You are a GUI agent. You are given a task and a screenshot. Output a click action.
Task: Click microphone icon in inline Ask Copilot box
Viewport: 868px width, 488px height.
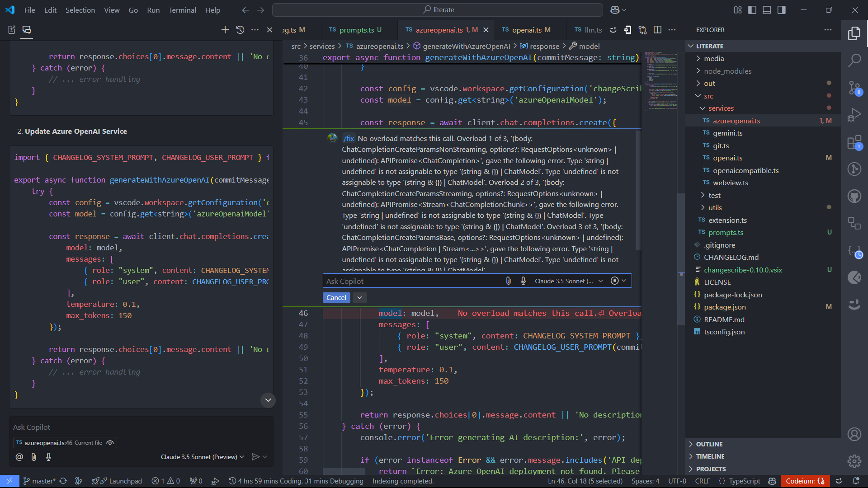[x=523, y=281]
